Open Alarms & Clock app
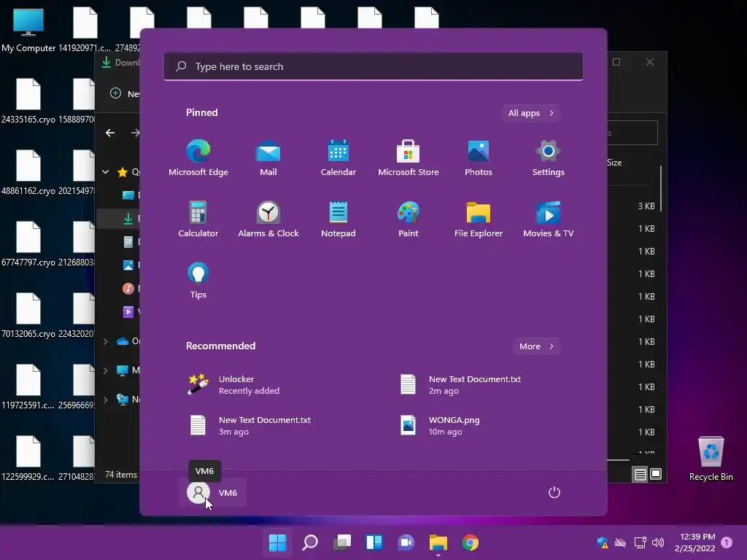 [268, 219]
